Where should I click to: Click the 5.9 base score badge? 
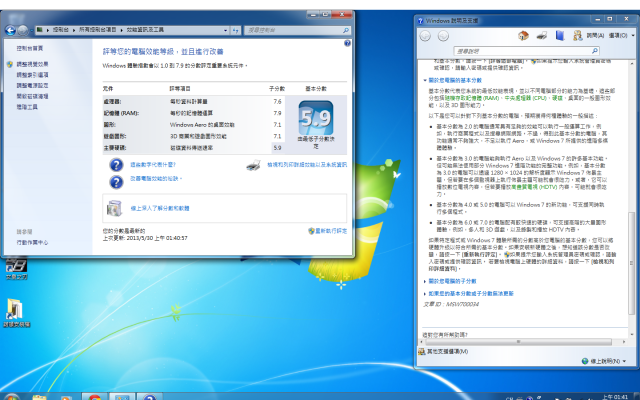316,118
